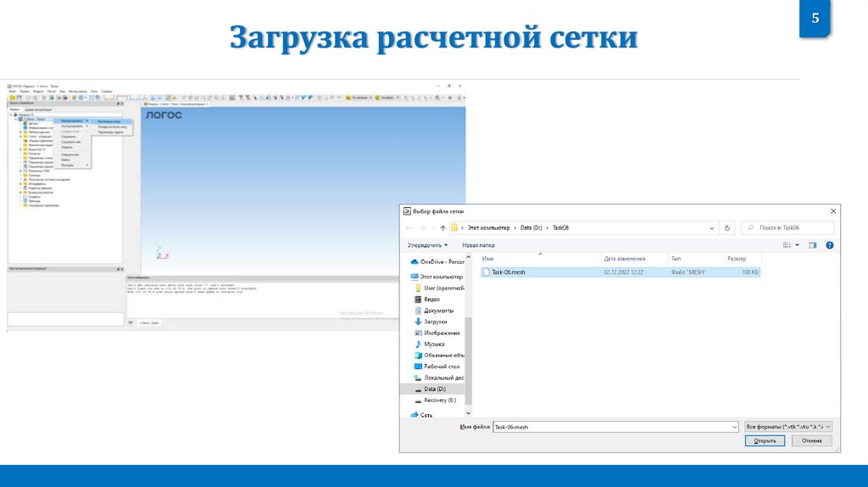Screen dimensions: 868x487
Task: Open Сеть in navigation pane
Action: click(x=422, y=414)
